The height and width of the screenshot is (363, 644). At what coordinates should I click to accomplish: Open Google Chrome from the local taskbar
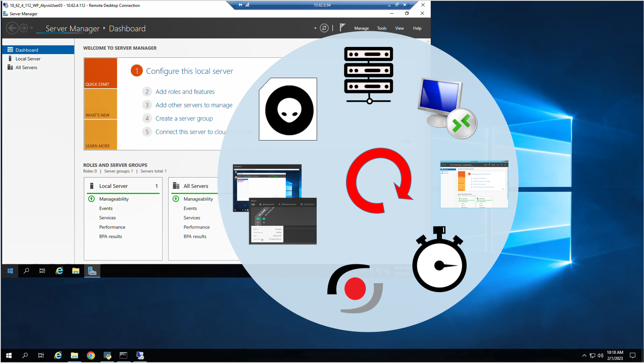point(91,355)
